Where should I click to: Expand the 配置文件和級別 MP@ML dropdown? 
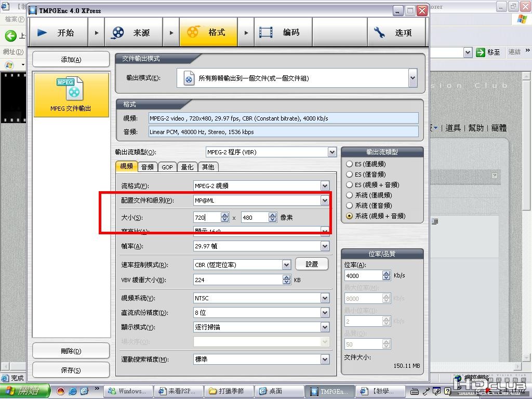pos(325,200)
